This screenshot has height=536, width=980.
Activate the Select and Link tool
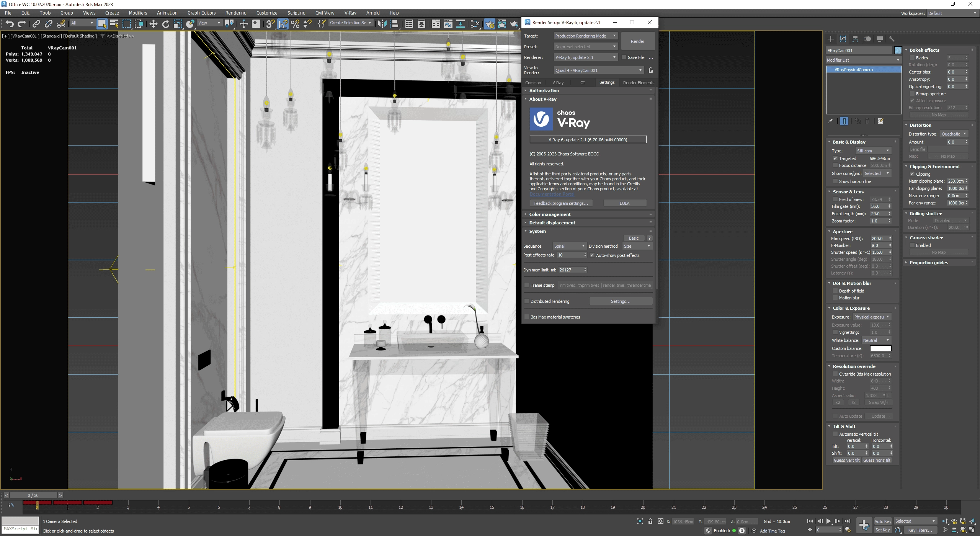(x=36, y=24)
